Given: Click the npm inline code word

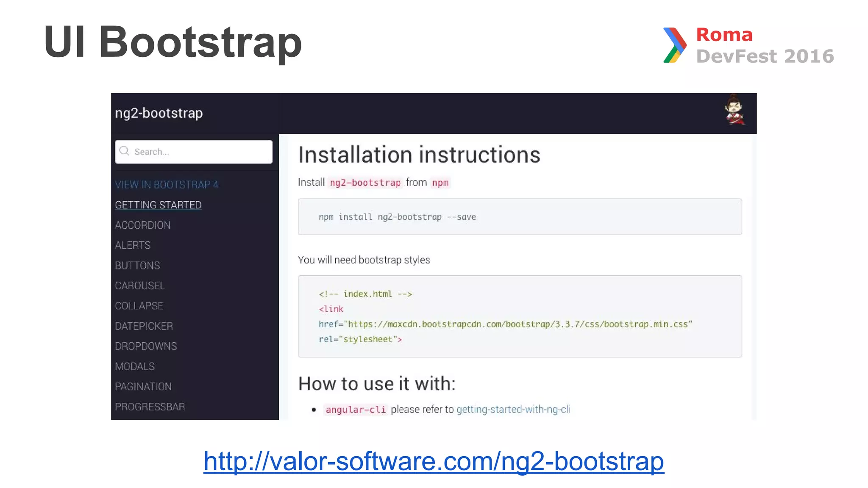Looking at the screenshot, I should 440,183.
